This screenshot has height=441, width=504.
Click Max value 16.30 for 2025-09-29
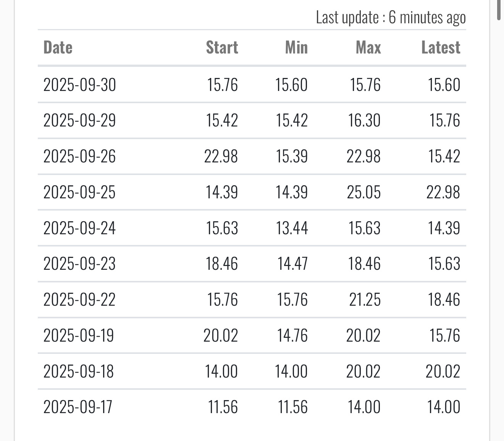[364, 121]
